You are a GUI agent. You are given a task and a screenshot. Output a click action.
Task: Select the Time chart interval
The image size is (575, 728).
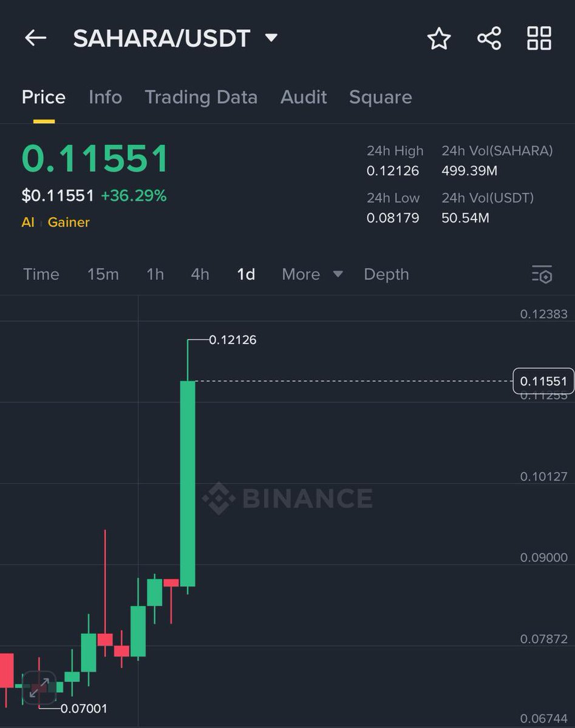click(x=41, y=274)
